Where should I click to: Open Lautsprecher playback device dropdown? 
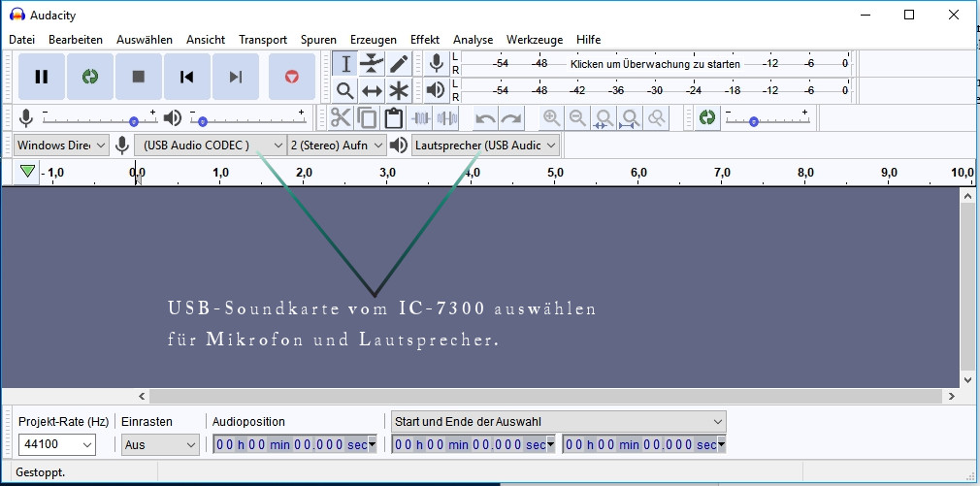tap(485, 146)
